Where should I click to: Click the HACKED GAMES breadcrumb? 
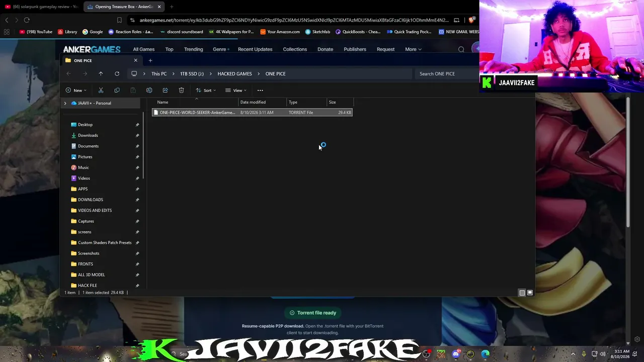tap(234, 74)
